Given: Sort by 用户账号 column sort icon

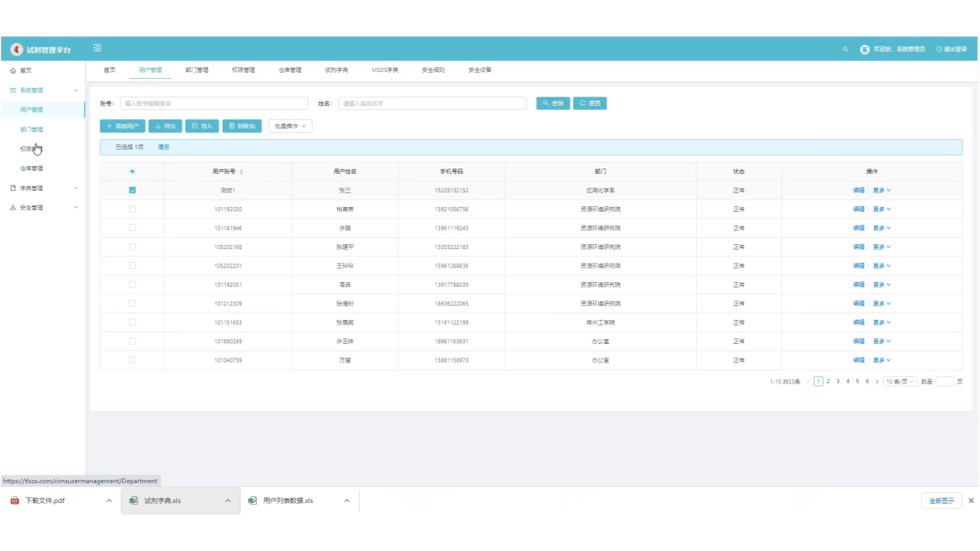Looking at the screenshot, I should coord(241,172).
